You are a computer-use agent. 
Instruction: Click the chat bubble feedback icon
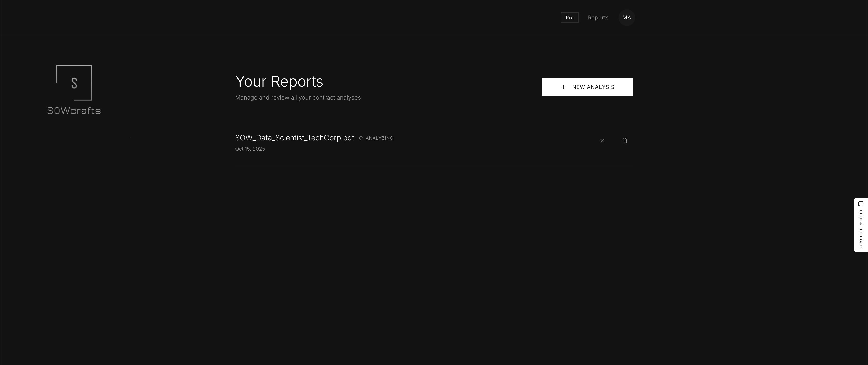[x=860, y=204]
